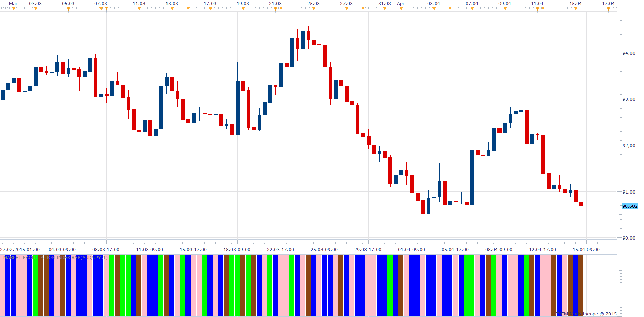The width and height of the screenshot is (644, 317).
Task: Click the orange marker below 05.03
Action: point(68,9)
